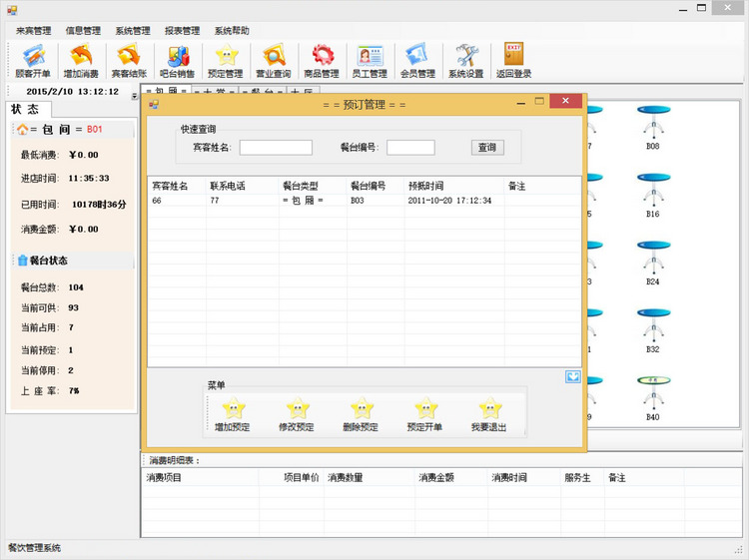
Task: Open 增加消费 from the toolbar
Action: (80, 60)
